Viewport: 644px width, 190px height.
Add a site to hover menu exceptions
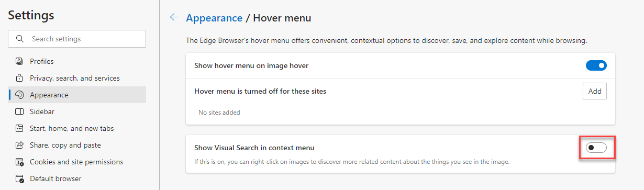[x=595, y=91]
